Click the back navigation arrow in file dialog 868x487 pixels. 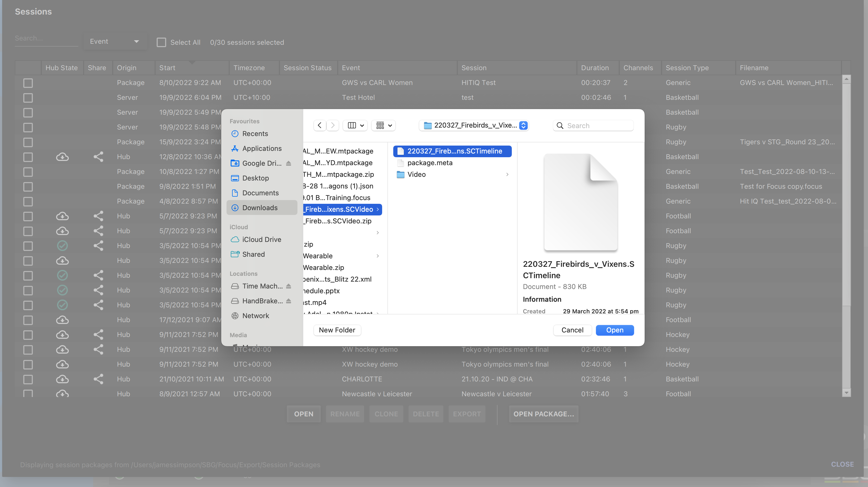click(x=319, y=125)
